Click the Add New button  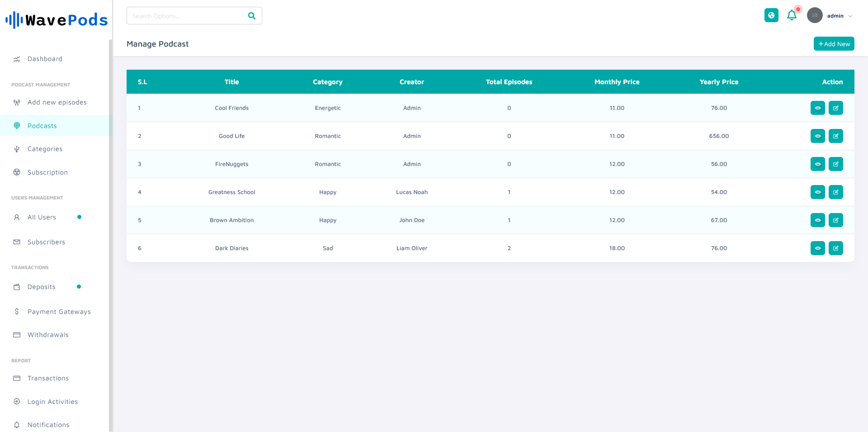click(x=834, y=44)
